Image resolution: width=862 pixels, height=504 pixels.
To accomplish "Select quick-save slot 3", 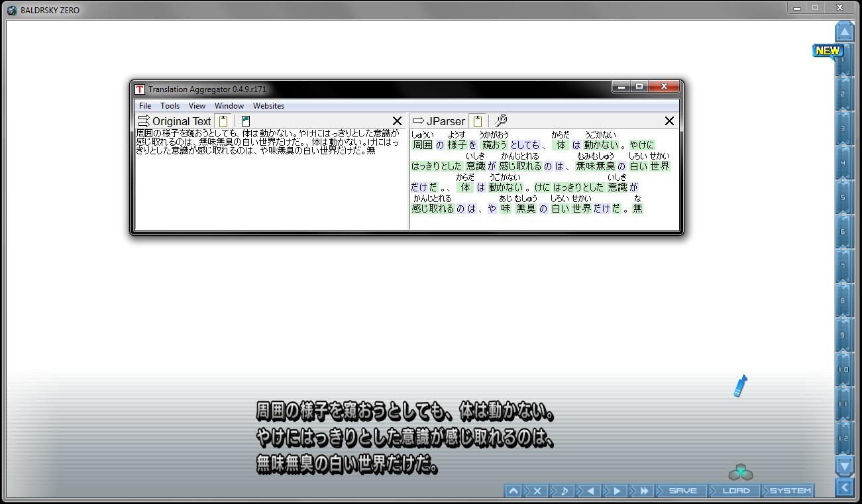I will (843, 128).
